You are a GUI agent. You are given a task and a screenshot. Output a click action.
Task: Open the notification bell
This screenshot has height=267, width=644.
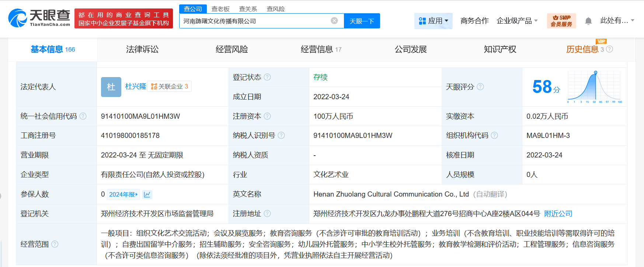588,21
